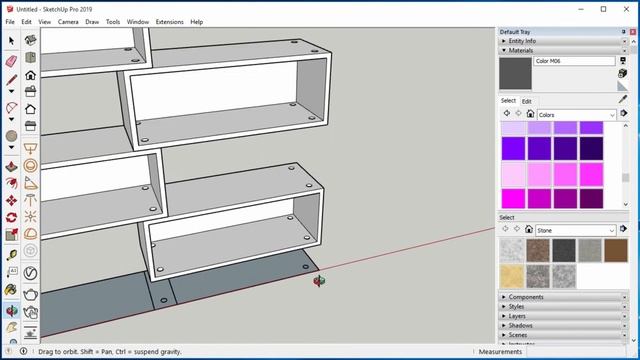Open Details menu beside Colors dropdown

pos(624,113)
